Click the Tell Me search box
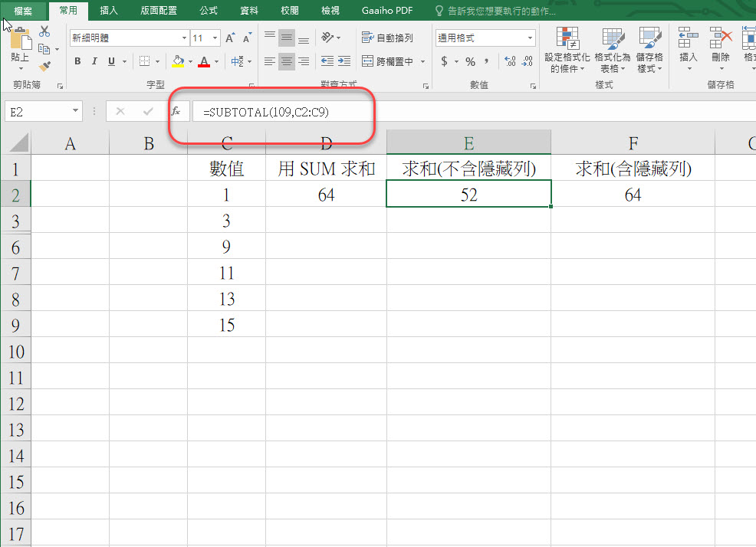Viewport: 756px width, 547px height. pos(501,11)
